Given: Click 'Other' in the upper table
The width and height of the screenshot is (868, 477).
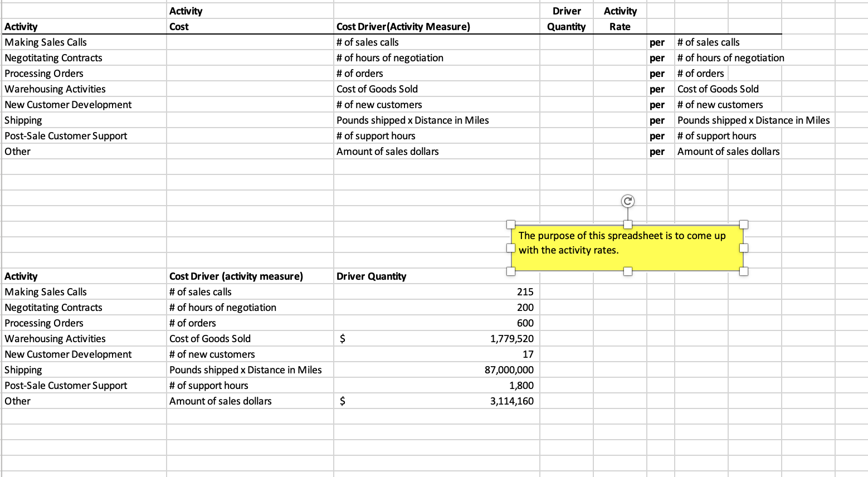Looking at the screenshot, I should [17, 151].
